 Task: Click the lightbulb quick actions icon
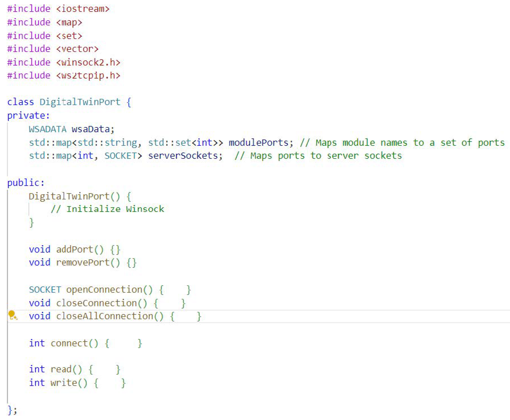[12, 315]
